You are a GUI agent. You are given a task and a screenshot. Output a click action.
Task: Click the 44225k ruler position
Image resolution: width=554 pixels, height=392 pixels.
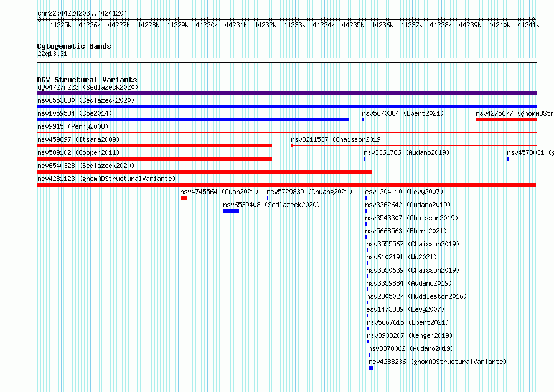coord(60,25)
